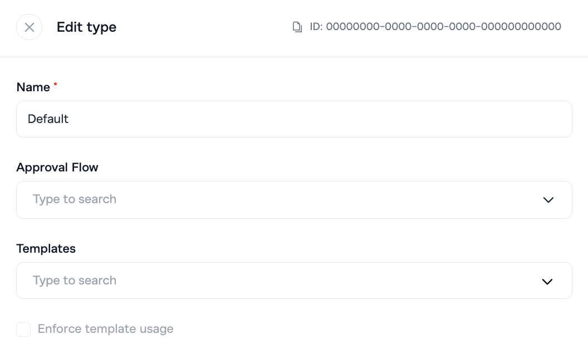The image size is (588, 364).
Task: Click the Approval Flow label
Action: [57, 168]
